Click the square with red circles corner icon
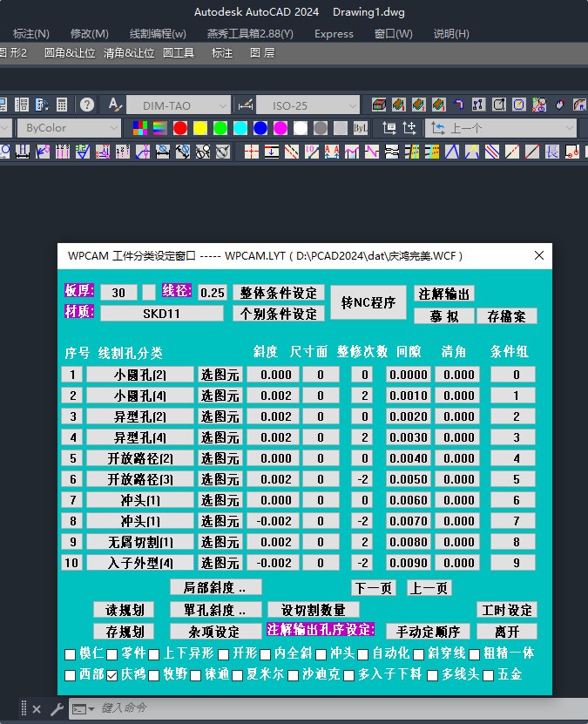Viewport: 588px width, 724px height. pyautogui.click(x=572, y=152)
